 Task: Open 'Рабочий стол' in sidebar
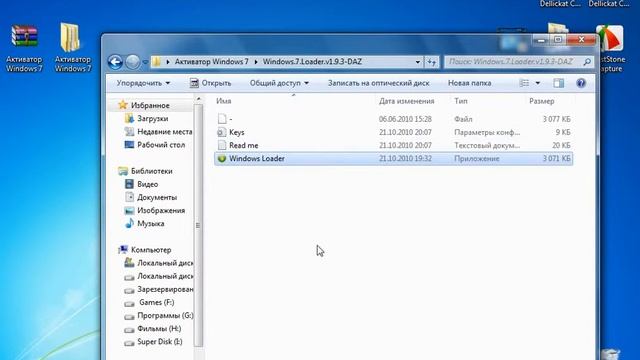tap(161, 144)
